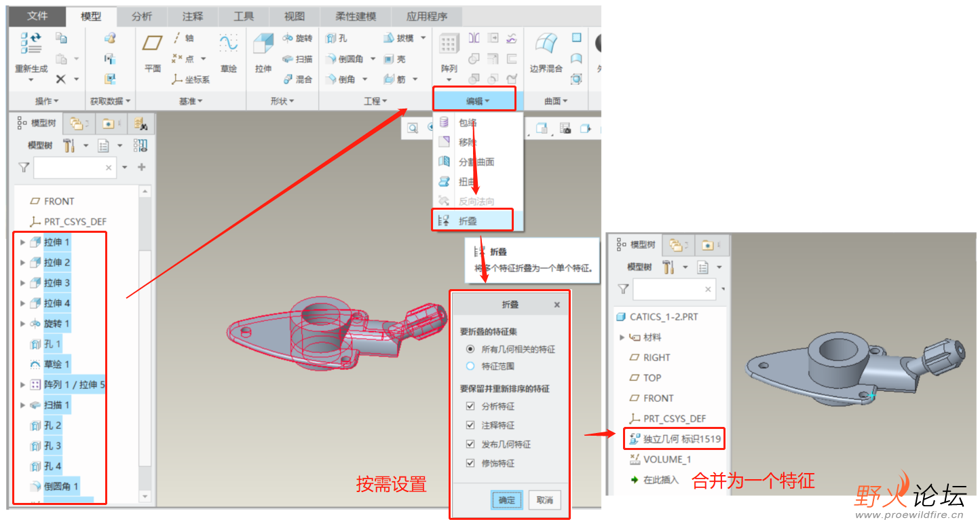This screenshot has height=526, width=980.
Task: Click 取消 in the 折叠 dialog
Action: (x=544, y=500)
